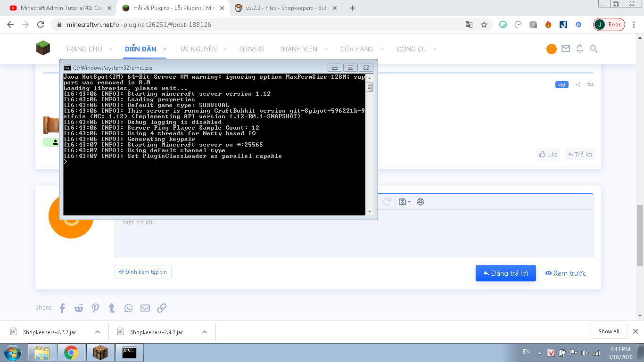The height and width of the screenshot is (362, 644).
Task: Share the thread via WhatsApp
Action: coord(129,308)
